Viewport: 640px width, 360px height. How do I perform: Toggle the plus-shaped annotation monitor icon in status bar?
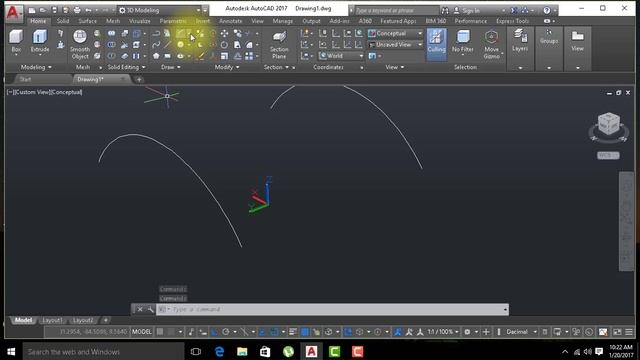[x=486, y=332]
